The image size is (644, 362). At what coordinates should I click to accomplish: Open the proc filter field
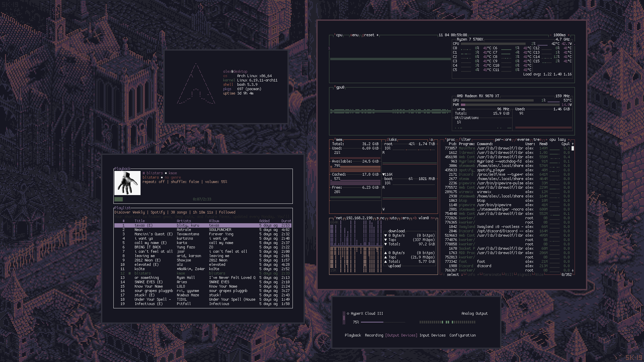(x=465, y=139)
